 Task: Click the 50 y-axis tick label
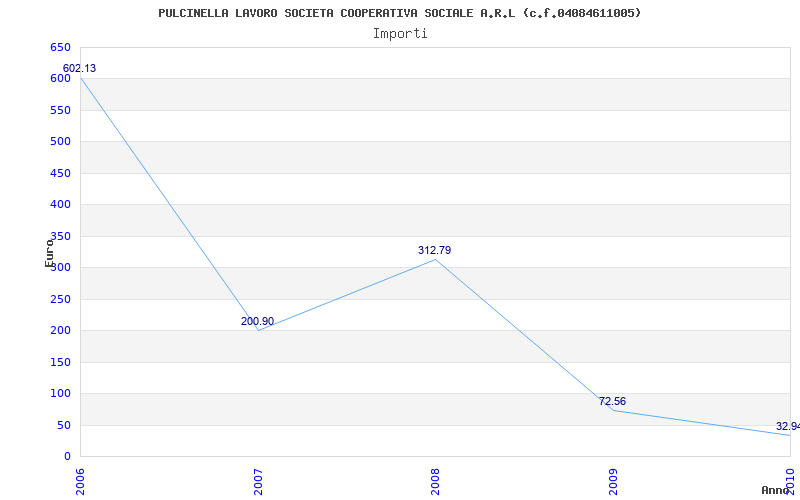coord(63,426)
